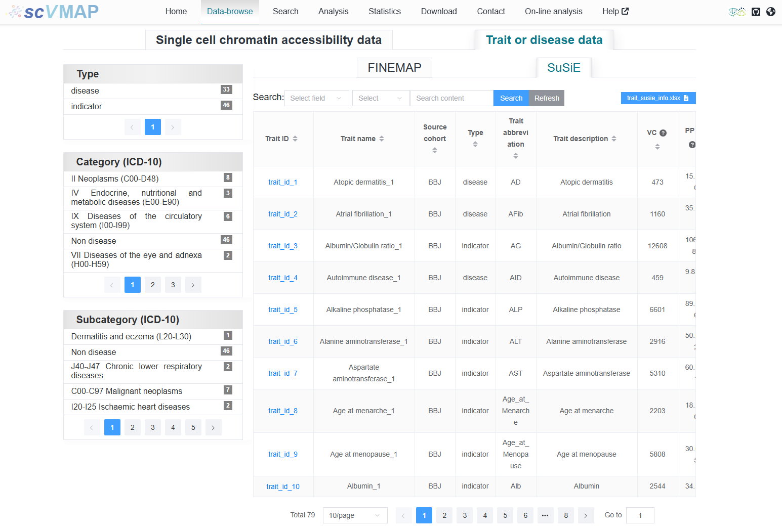782x532 pixels.
Task: Jump ahead with ellipsis pagination button
Action: tap(546, 515)
